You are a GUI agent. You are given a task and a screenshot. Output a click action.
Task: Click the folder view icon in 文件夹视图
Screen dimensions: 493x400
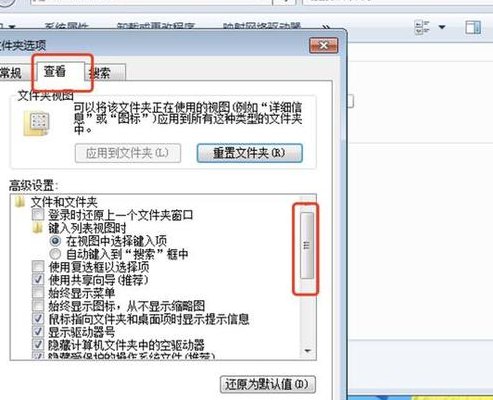pos(36,124)
